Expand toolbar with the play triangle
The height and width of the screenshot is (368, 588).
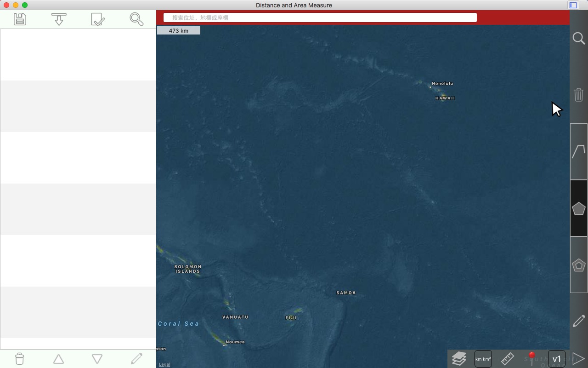pyautogui.click(x=578, y=359)
